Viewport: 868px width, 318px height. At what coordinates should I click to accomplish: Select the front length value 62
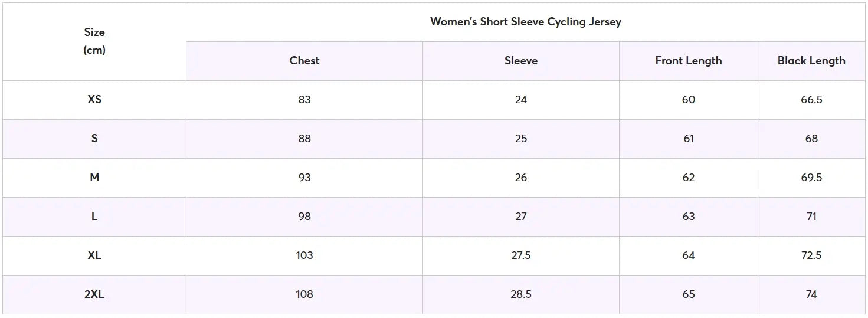pyautogui.click(x=689, y=178)
